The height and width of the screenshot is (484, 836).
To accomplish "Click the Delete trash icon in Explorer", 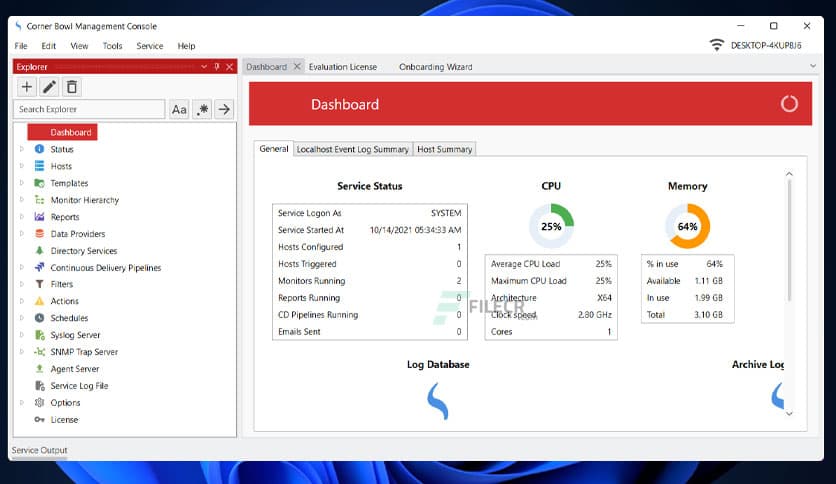I will (72, 87).
